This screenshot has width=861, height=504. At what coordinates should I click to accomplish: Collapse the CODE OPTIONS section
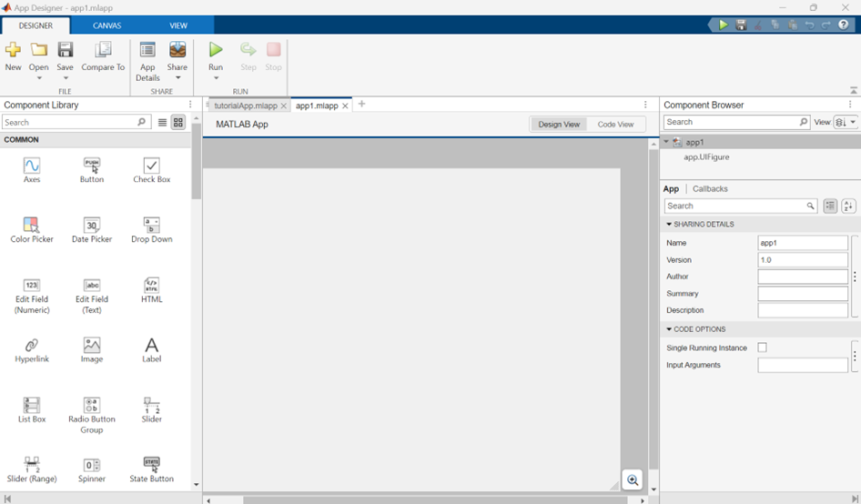[669, 328]
